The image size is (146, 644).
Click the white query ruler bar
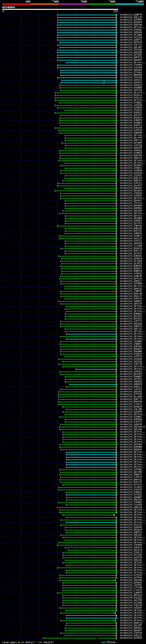tap(60, 10)
